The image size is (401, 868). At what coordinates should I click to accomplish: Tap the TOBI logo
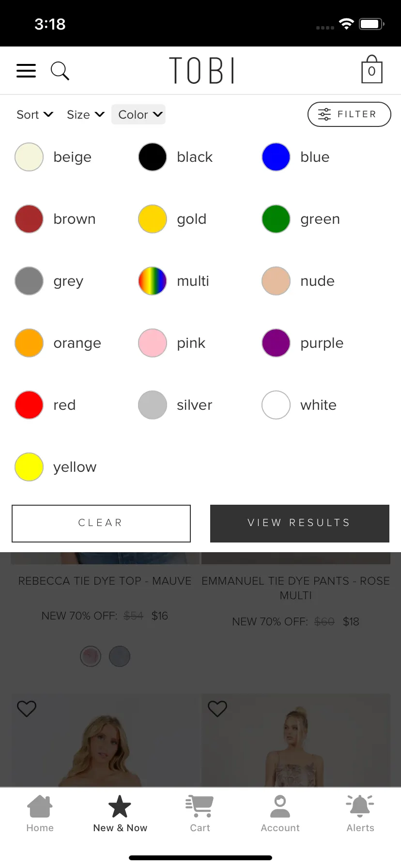click(x=201, y=70)
